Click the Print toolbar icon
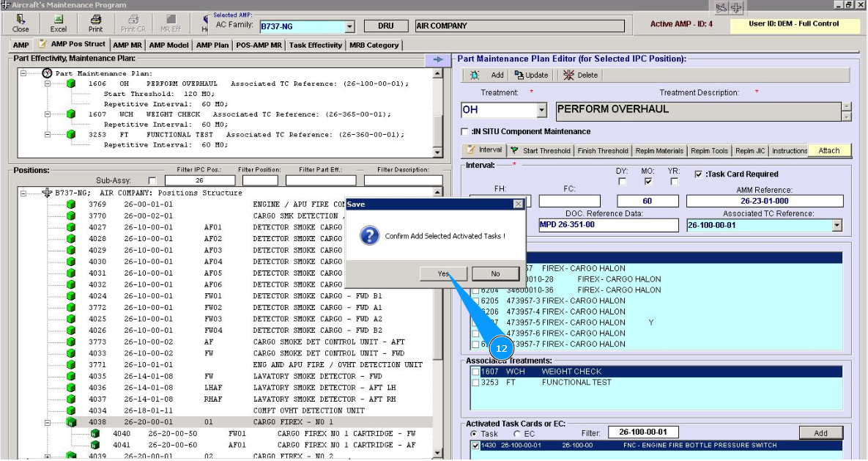The image size is (868, 461). [95, 20]
